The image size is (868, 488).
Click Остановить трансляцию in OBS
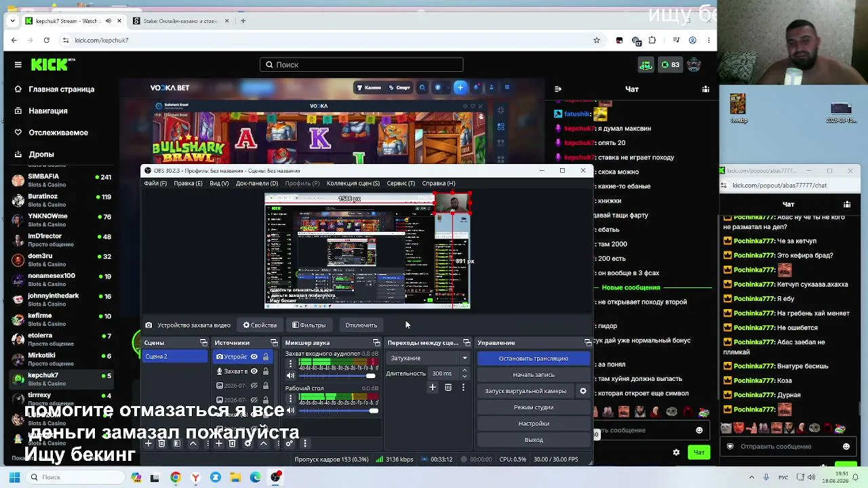tap(534, 359)
